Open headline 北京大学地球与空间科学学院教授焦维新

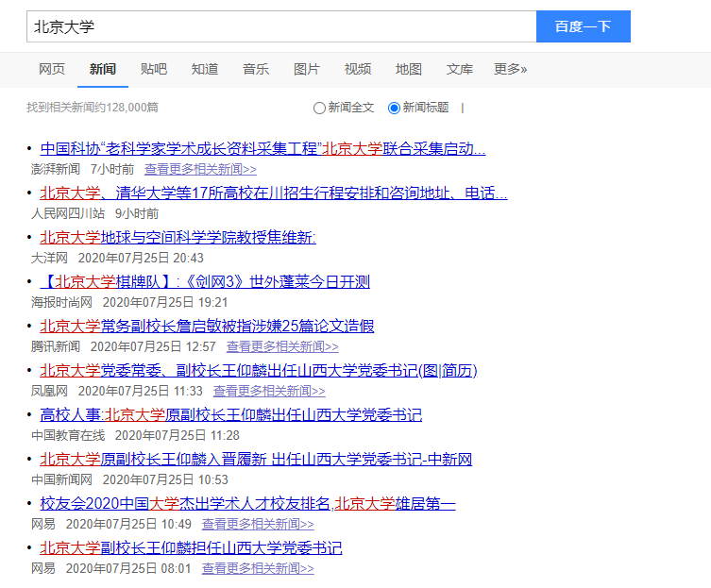pyautogui.click(x=178, y=238)
